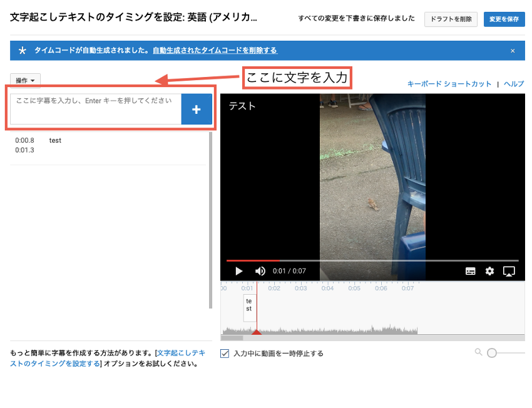532x408 pixels.
Task: Uncheck pause video while typing checkbox
Action: pos(225,354)
